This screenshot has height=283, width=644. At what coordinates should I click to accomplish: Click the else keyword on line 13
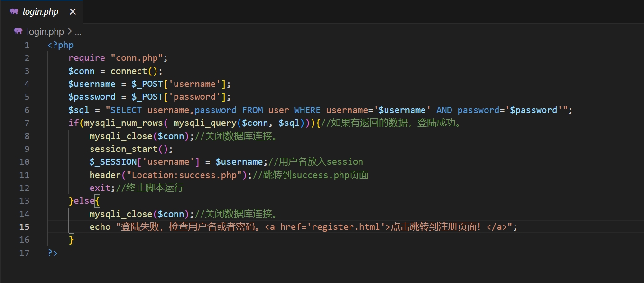[84, 201]
